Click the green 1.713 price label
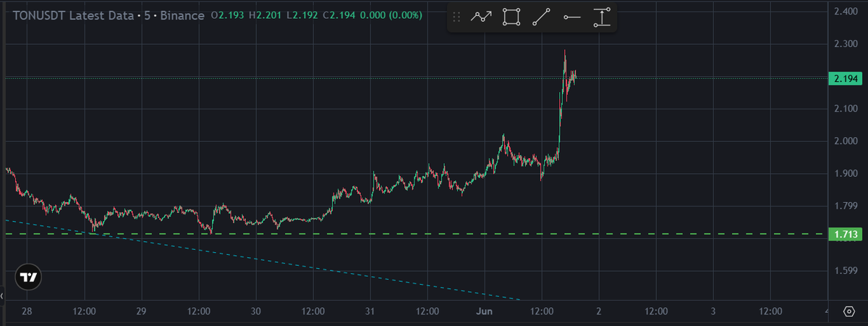The width and height of the screenshot is (868, 326). [844, 234]
